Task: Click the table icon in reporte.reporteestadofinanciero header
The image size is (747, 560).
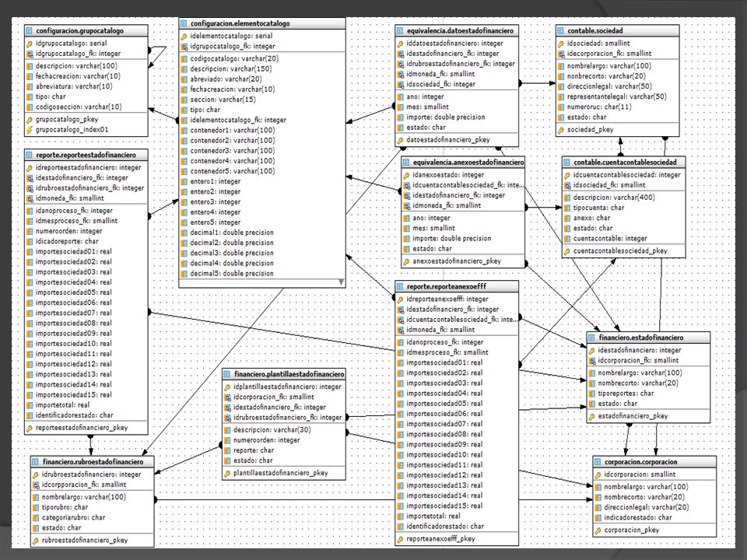Action: [29, 156]
